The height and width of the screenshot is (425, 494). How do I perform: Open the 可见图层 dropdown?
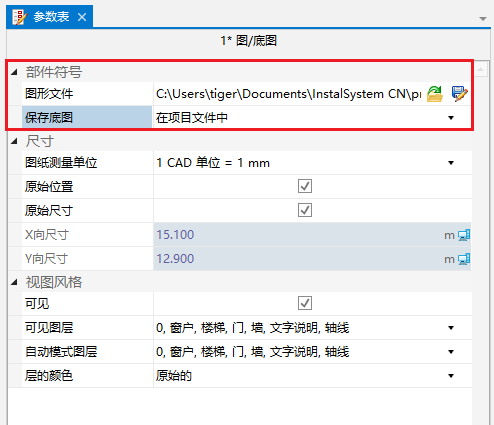click(451, 328)
